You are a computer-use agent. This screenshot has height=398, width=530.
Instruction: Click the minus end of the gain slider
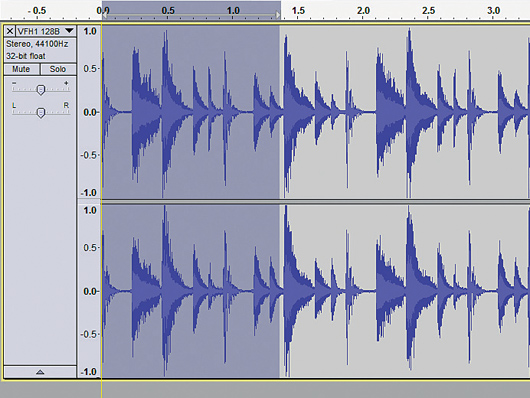pos(14,83)
